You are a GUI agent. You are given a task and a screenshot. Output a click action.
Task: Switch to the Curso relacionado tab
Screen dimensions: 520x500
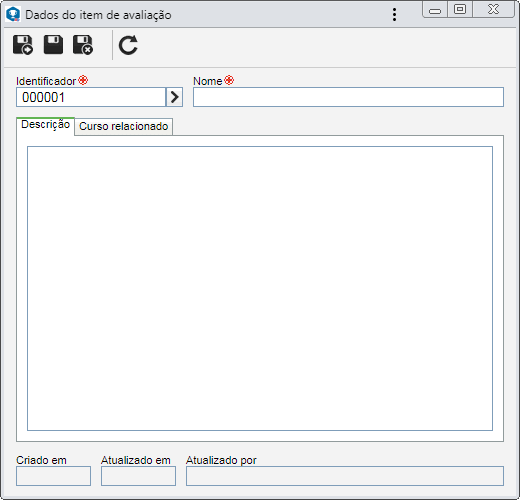click(123, 126)
